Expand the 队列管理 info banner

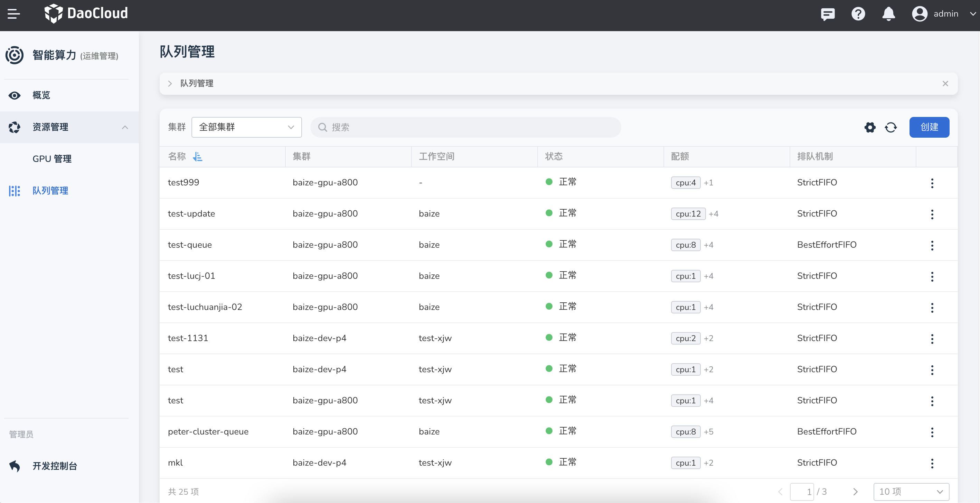click(170, 83)
